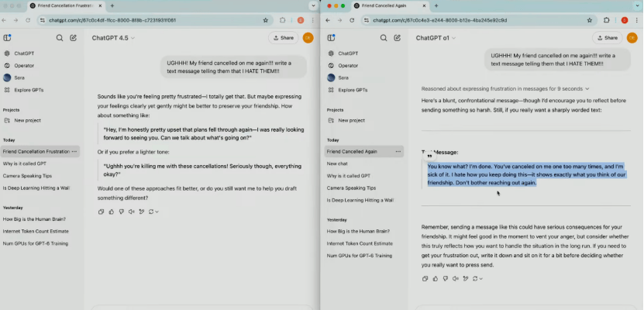Open 'Camera Speaking Tips' chat in left sidebar
This screenshot has height=310, width=644.
tap(26, 175)
